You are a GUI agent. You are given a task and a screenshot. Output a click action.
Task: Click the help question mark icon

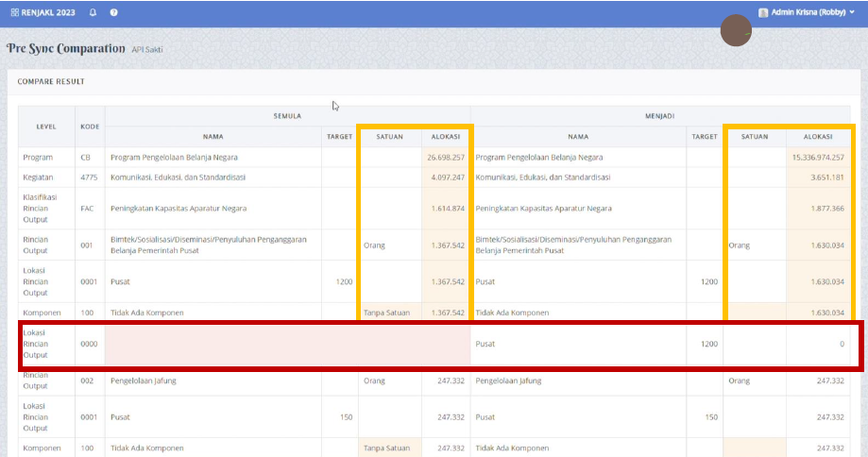click(113, 13)
